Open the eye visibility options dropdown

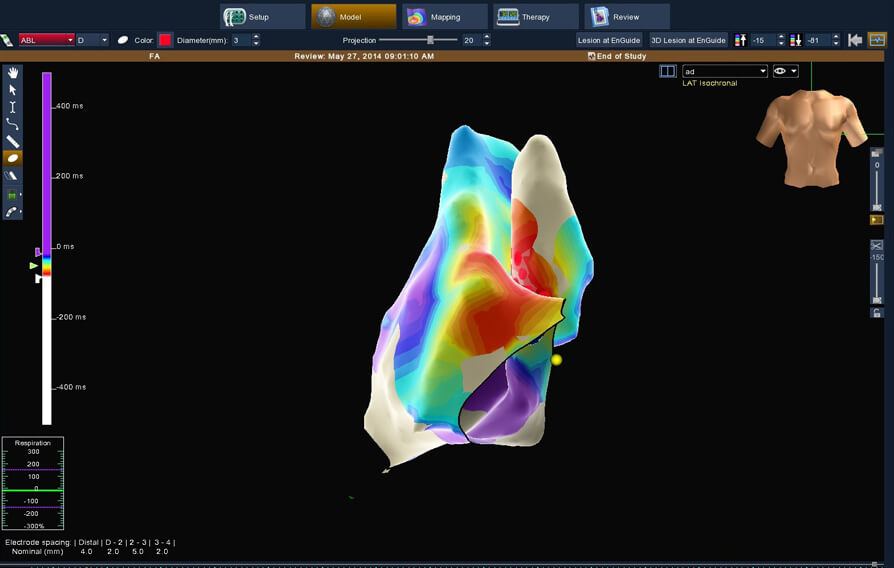pyautogui.click(x=786, y=71)
